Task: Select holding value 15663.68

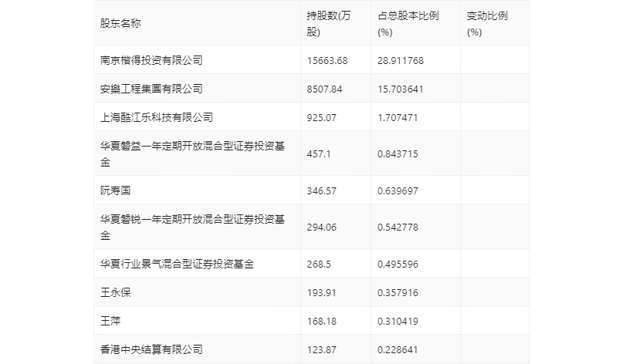Action: pos(327,61)
